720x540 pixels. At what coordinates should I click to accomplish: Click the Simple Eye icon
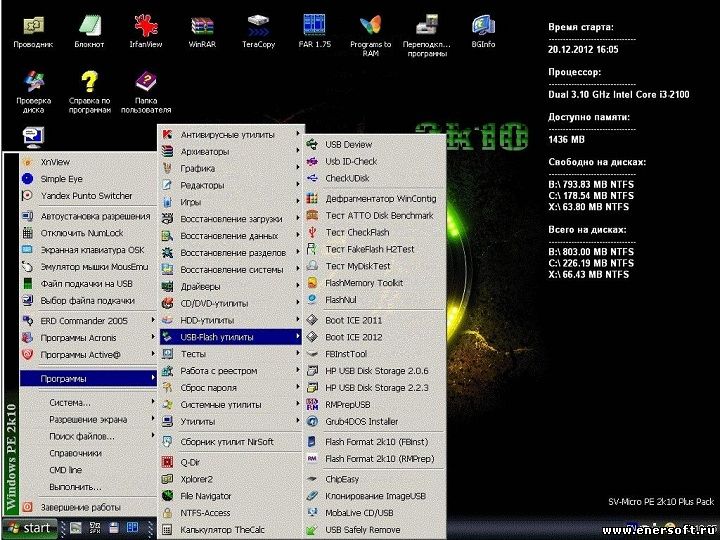click(28, 179)
